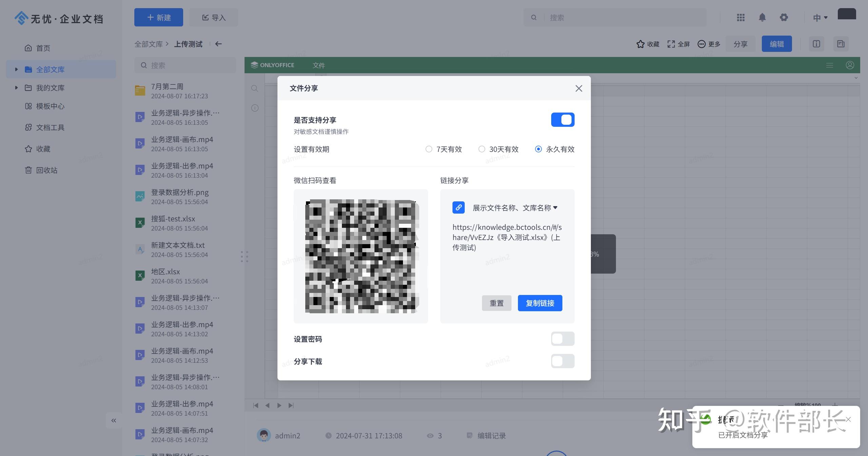868x456 pixels.
Task: Click the admin2 avatar below the document
Action: coord(264,435)
